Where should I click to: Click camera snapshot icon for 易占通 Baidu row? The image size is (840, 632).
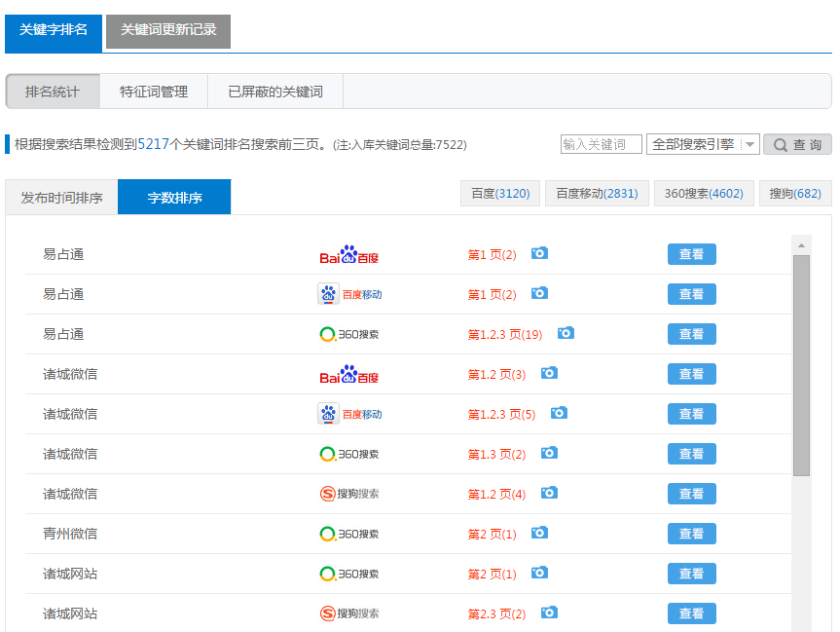click(539, 253)
